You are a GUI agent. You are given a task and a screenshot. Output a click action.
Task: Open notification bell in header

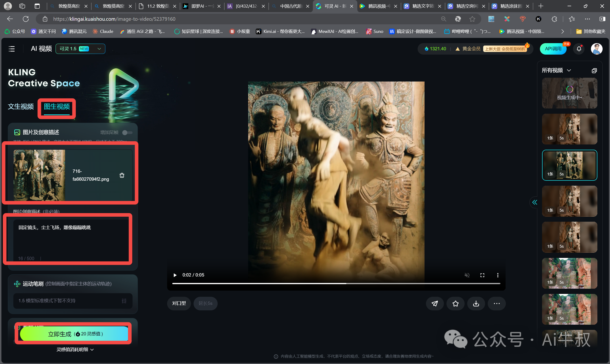pos(579,49)
